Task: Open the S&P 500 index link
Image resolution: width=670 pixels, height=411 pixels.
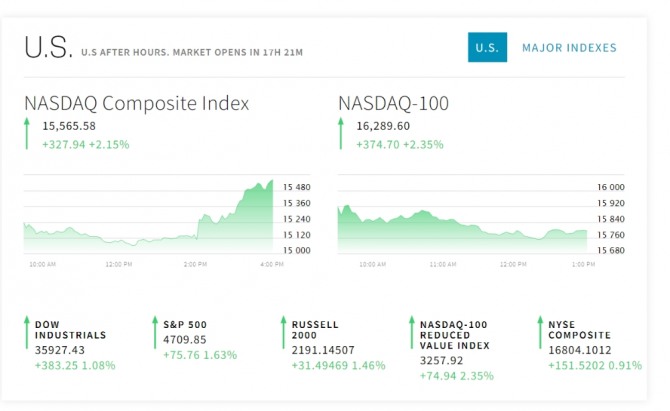Action: (185, 325)
